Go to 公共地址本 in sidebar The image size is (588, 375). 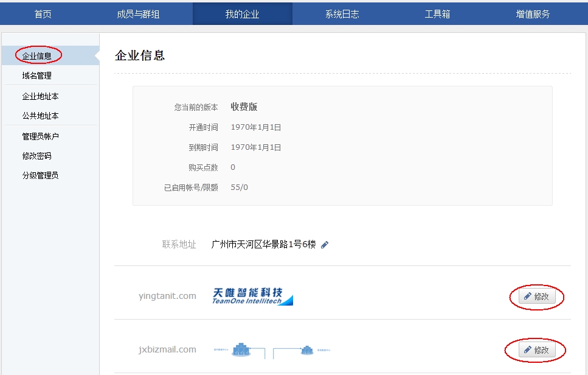click(x=41, y=116)
